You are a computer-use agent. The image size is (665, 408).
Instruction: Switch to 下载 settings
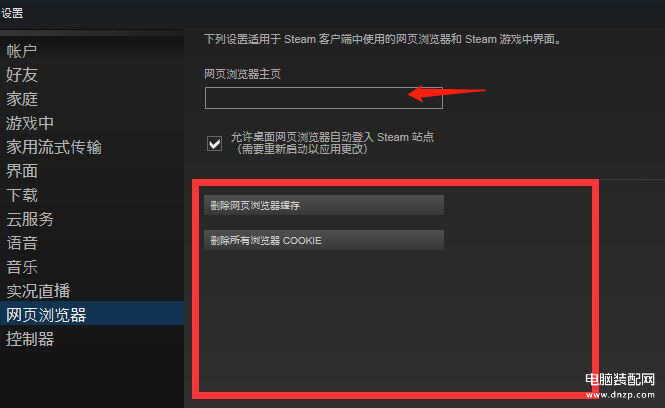coord(22,195)
